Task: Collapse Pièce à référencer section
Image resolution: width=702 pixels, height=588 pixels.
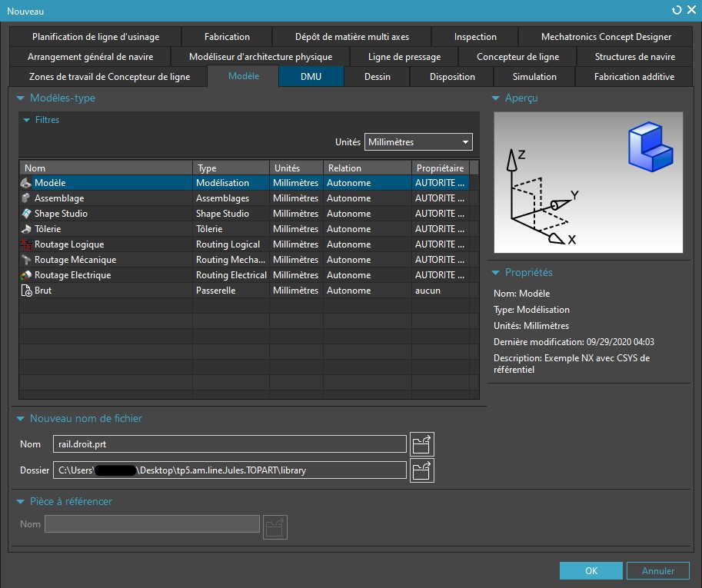Action: (20, 502)
